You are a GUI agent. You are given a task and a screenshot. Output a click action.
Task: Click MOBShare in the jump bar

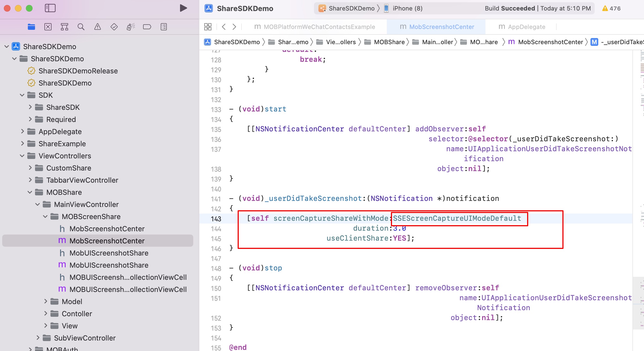click(385, 42)
